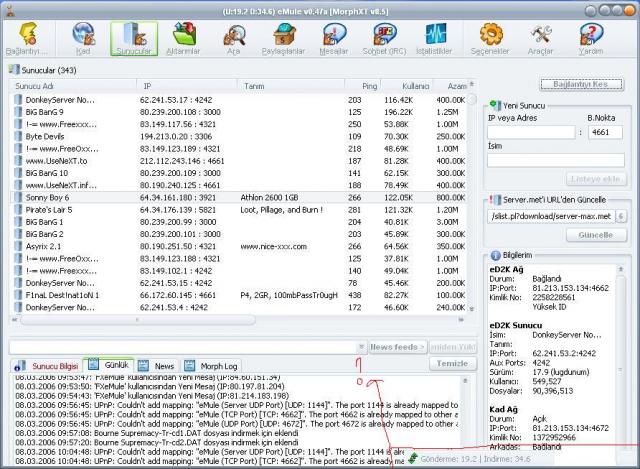The image size is (640, 469).
Task: Click the server icon beside www.UseNeXT.to
Action: 18,161
